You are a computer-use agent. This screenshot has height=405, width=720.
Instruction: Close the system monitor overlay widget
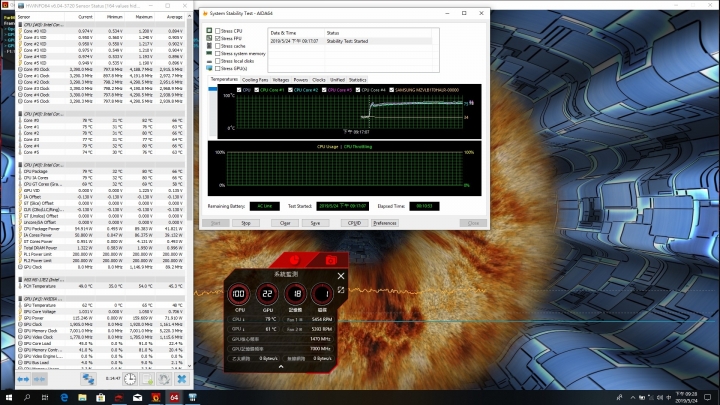point(341,276)
